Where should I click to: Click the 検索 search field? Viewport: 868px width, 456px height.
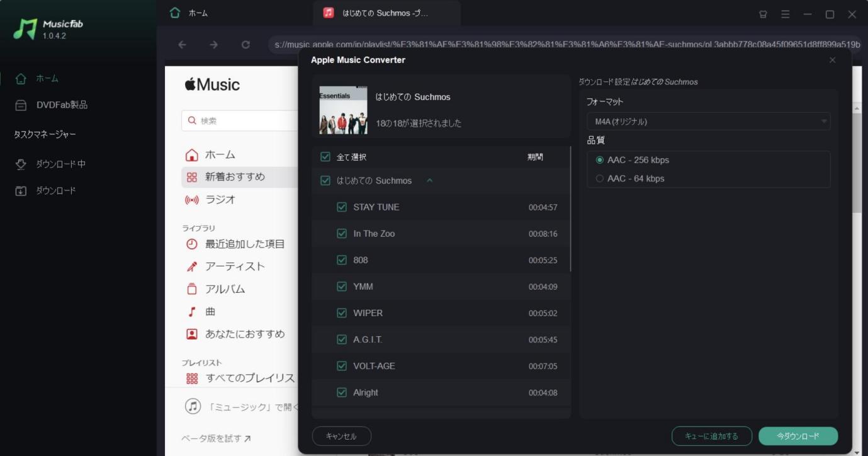coord(240,120)
